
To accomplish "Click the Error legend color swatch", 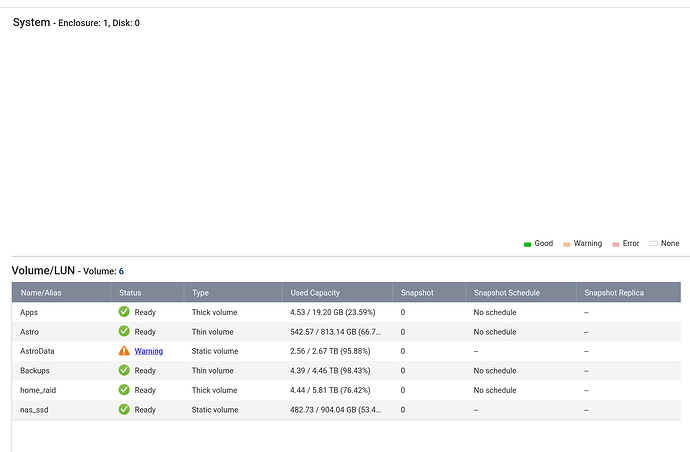I will point(616,244).
